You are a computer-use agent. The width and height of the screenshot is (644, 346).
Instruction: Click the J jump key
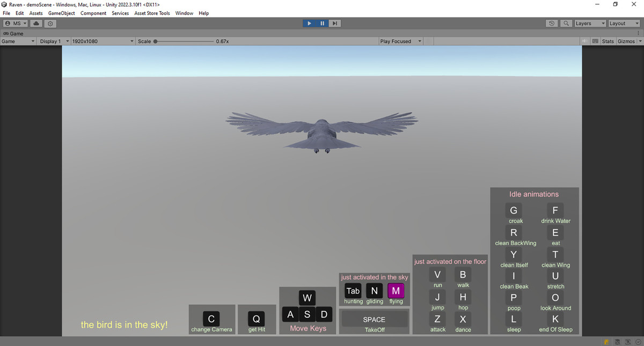point(437,297)
